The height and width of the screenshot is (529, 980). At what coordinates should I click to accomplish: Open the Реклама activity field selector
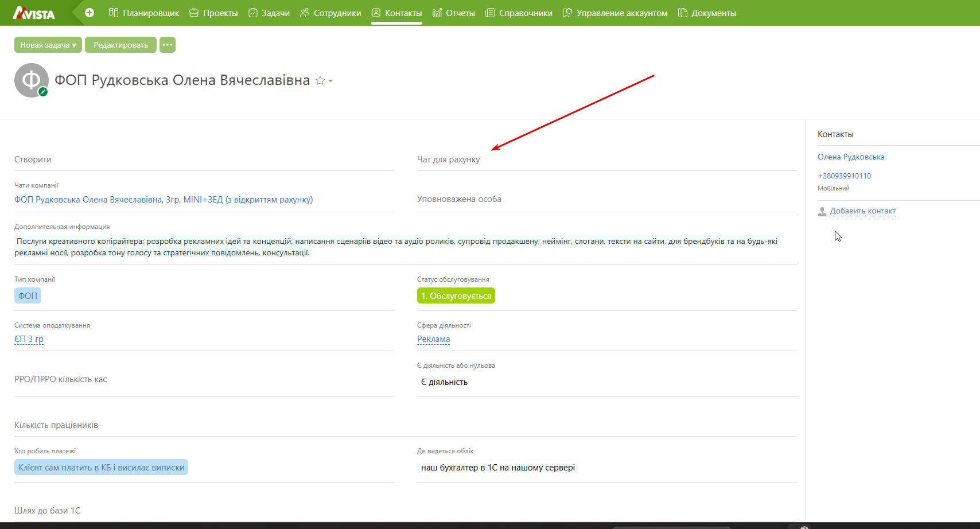[x=433, y=339]
